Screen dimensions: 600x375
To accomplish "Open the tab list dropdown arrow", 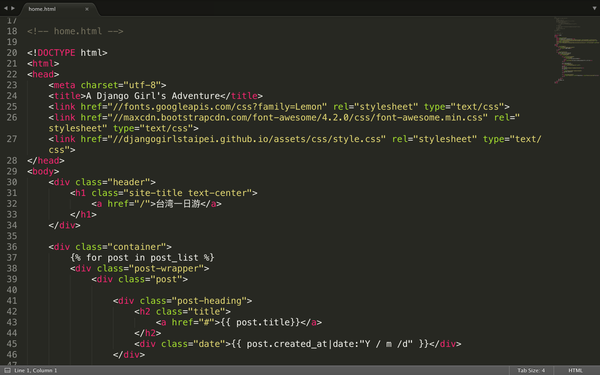I will click(594, 8).
